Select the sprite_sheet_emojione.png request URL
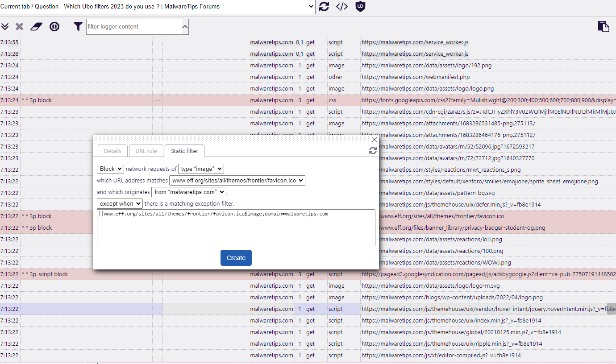Screen dimensions: 616x364 tap(489, 182)
